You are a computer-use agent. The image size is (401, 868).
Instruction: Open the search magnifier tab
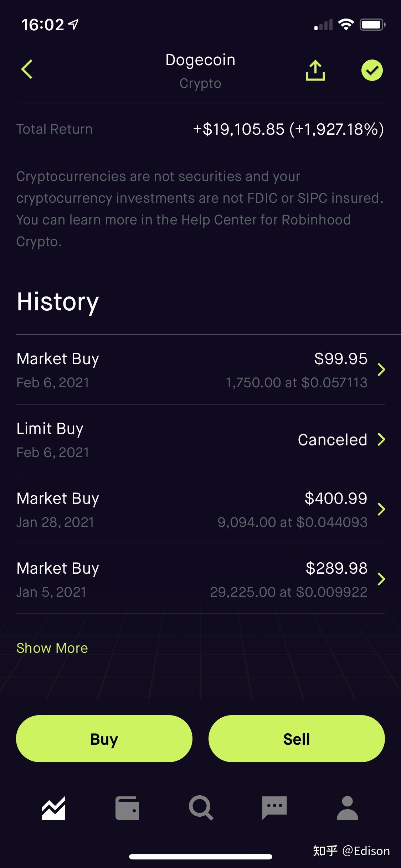tap(201, 808)
